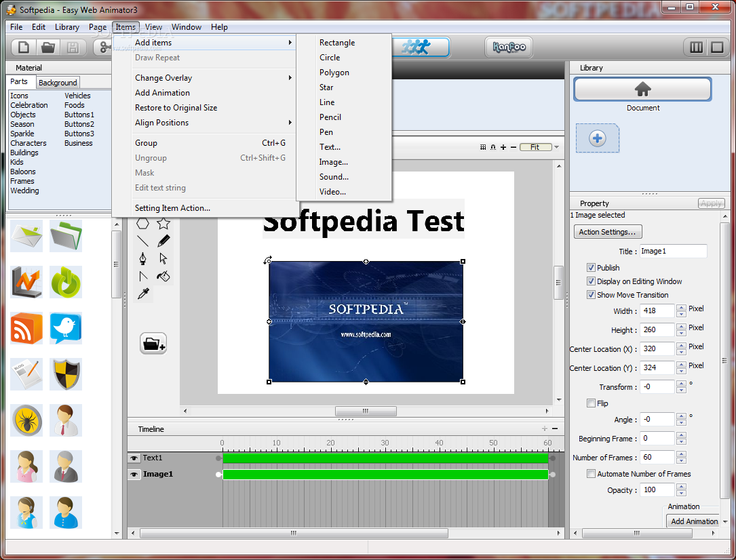Image resolution: width=736 pixels, height=560 pixels.
Task: Click the Image1 green timeline bar
Action: [x=385, y=475]
